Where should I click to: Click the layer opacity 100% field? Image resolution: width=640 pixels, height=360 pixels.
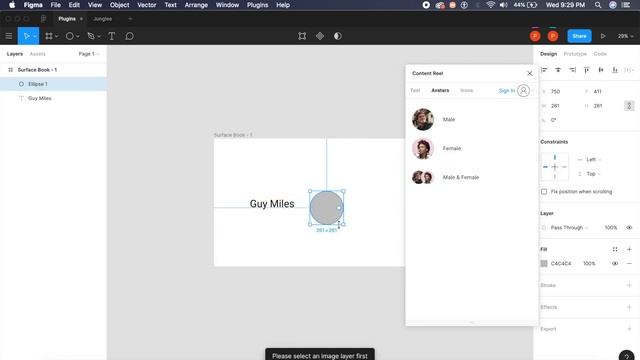tap(611, 228)
